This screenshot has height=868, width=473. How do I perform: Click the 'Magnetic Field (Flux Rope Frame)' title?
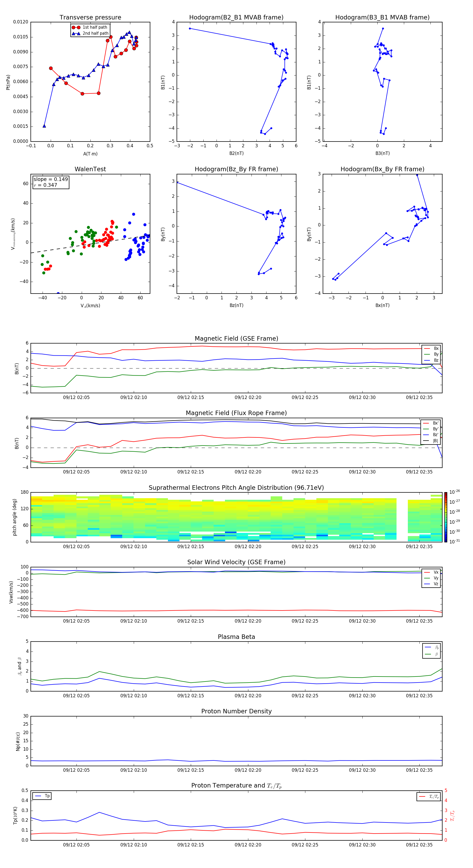tap(236, 413)
